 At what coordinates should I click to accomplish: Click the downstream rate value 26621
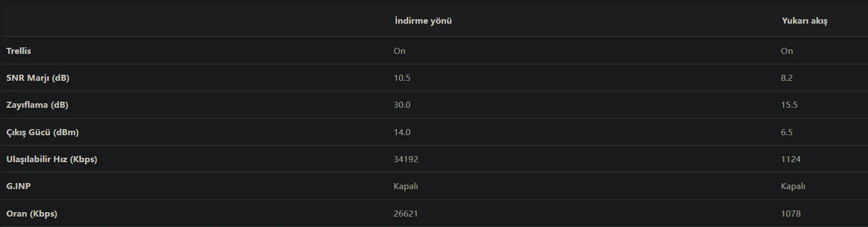coord(406,214)
